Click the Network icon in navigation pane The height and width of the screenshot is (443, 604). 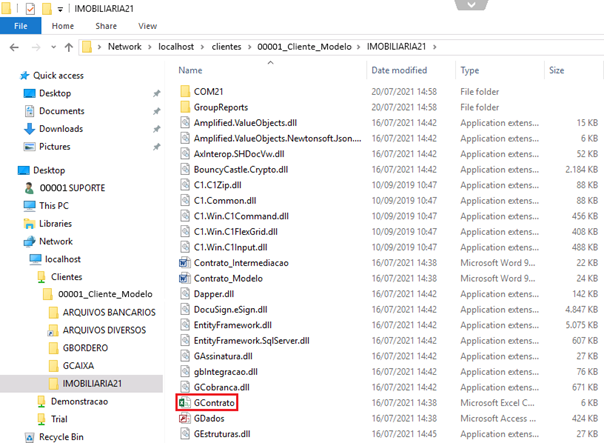point(29,242)
